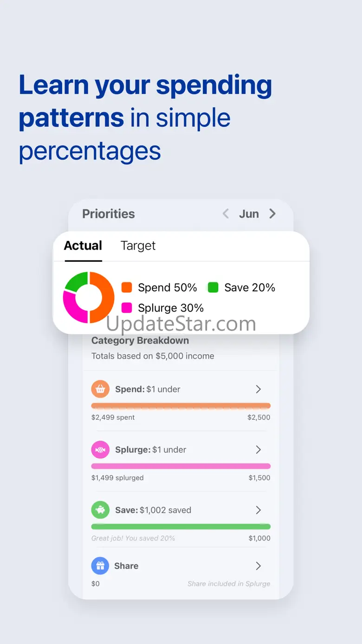Expand the Share category chevron
This screenshot has width=362, height=644.
coord(259,566)
